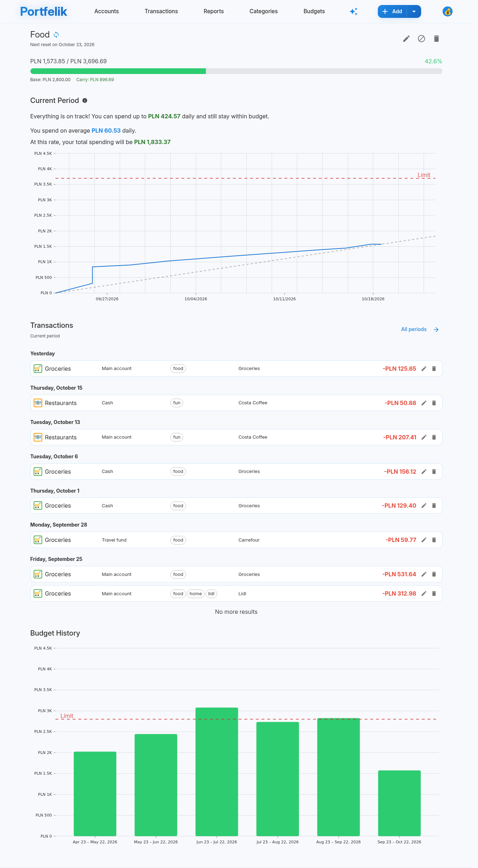478x868 pixels.
Task: Click the Food budget progress bar
Action: pos(236,71)
